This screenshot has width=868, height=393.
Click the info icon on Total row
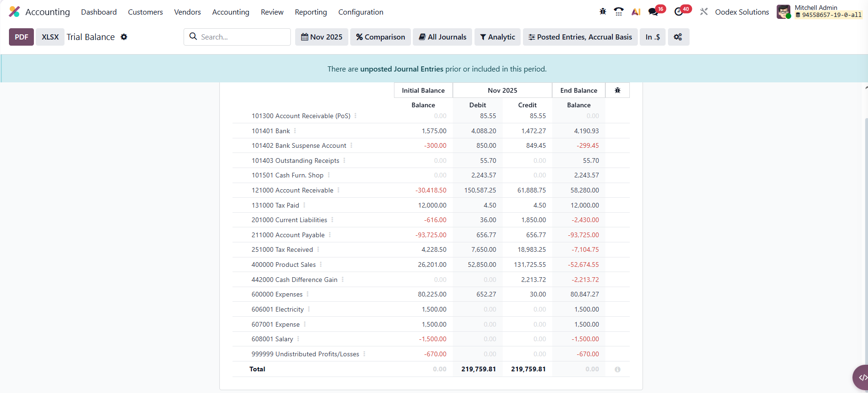618,369
